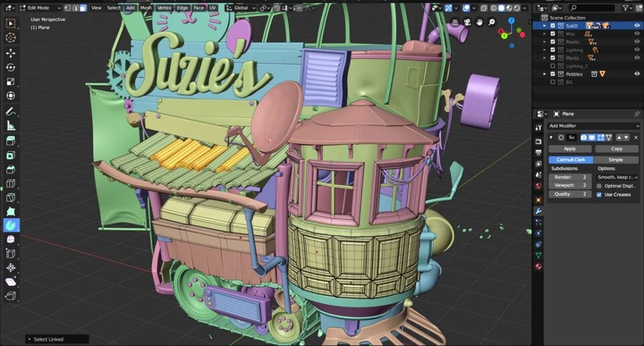Open the Vertex menu
The image size is (644, 346).
point(164,8)
